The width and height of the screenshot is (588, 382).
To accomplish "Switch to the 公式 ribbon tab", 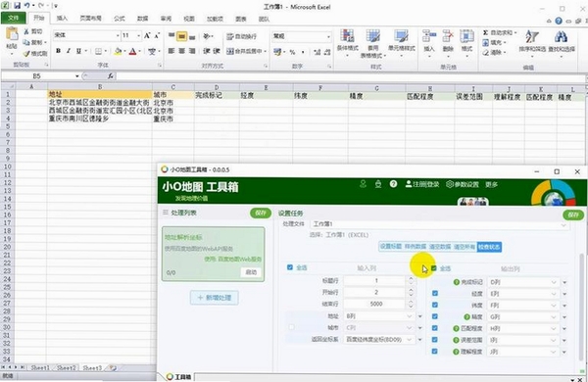I will pyautogui.click(x=120, y=19).
